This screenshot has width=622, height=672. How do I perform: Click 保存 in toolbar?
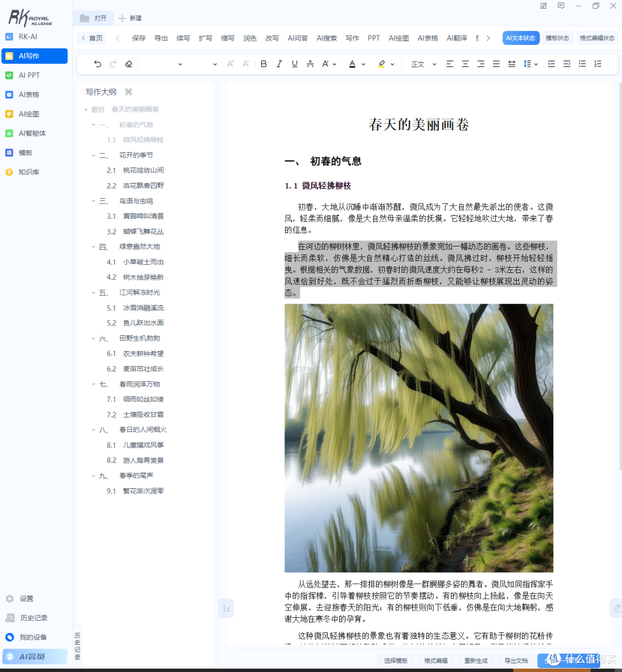pos(138,38)
